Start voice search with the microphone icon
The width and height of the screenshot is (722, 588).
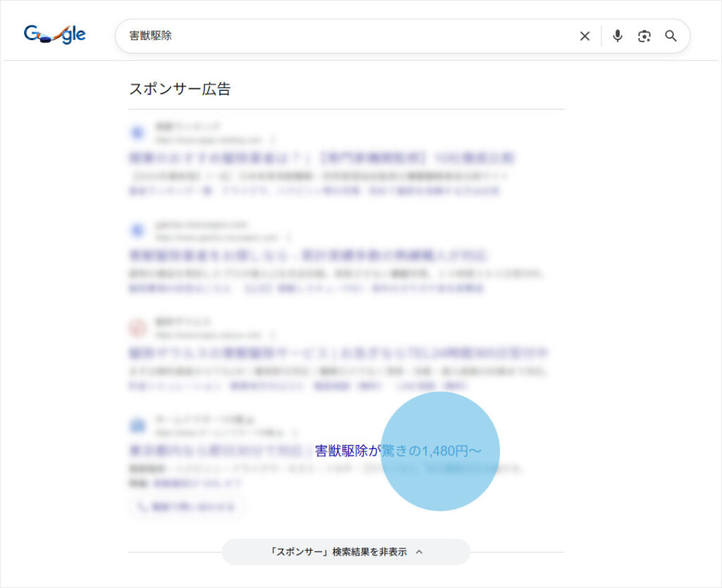(x=618, y=36)
